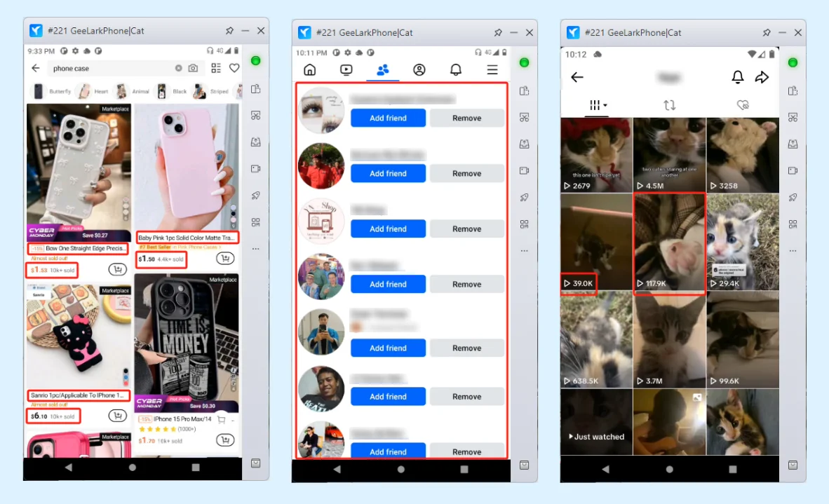Screen dimensions: 829x504
Task: Open the Sanrio phone case title
Action: [x=79, y=395]
